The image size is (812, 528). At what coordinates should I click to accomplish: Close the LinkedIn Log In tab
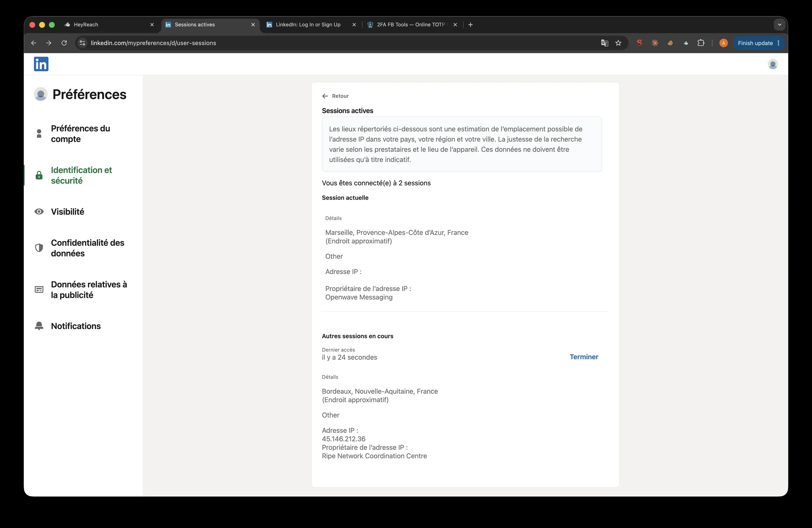point(354,25)
